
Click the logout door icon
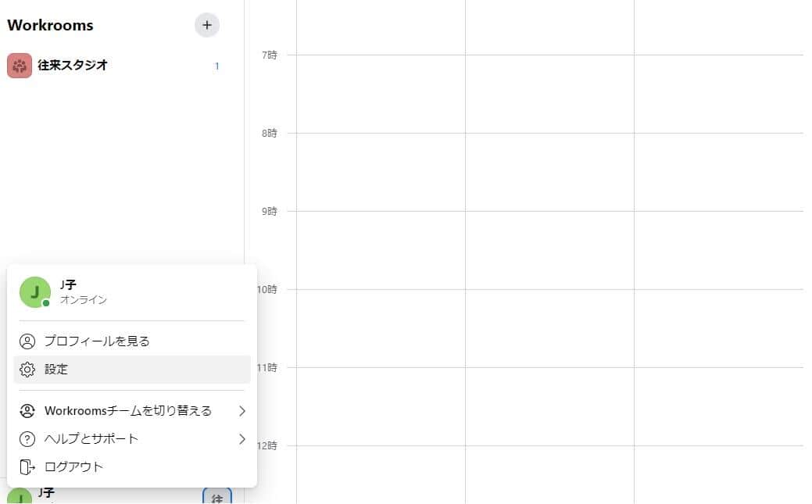click(x=27, y=467)
